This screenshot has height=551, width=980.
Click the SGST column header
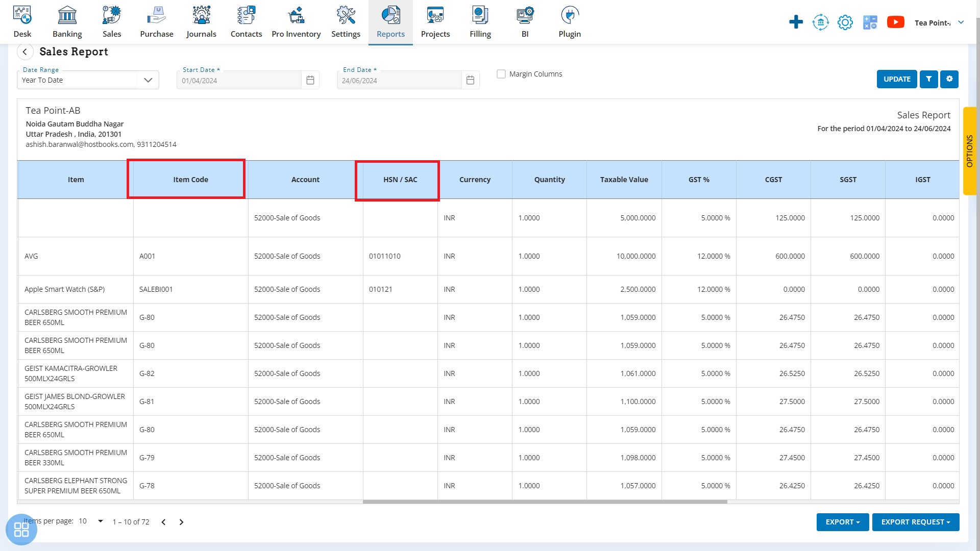848,180
